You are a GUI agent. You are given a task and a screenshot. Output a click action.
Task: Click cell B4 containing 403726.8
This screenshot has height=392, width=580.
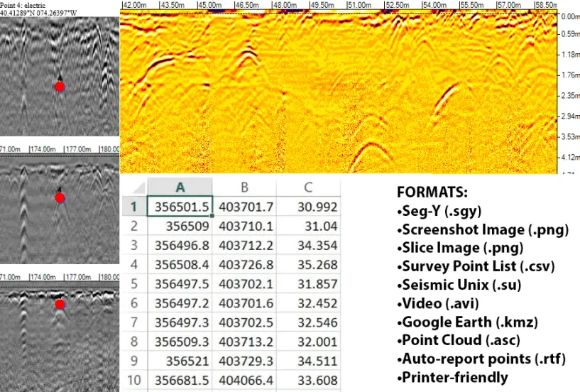point(244,265)
